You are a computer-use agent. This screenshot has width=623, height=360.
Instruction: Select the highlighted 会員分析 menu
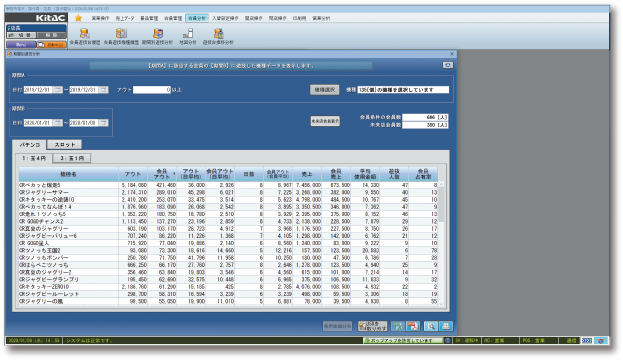pyautogui.click(x=197, y=18)
